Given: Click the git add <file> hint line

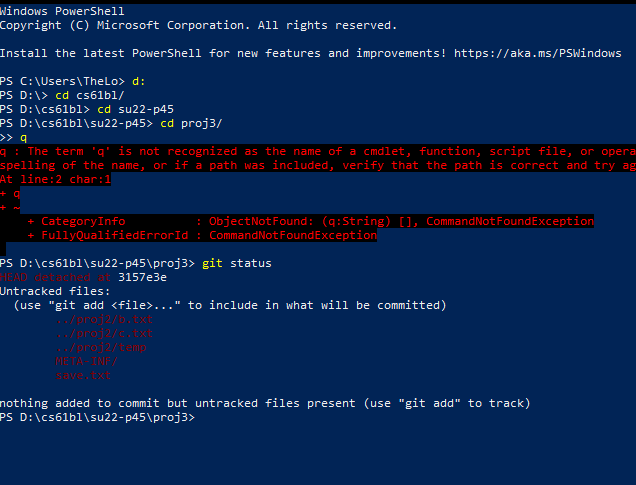Looking at the screenshot, I should [230, 305].
